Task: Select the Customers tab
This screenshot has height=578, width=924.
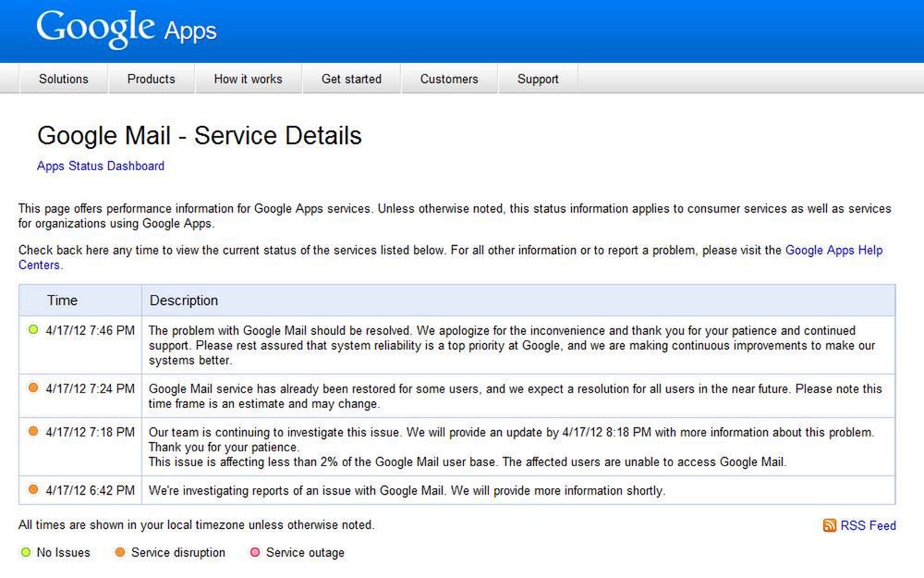Action: coord(449,79)
